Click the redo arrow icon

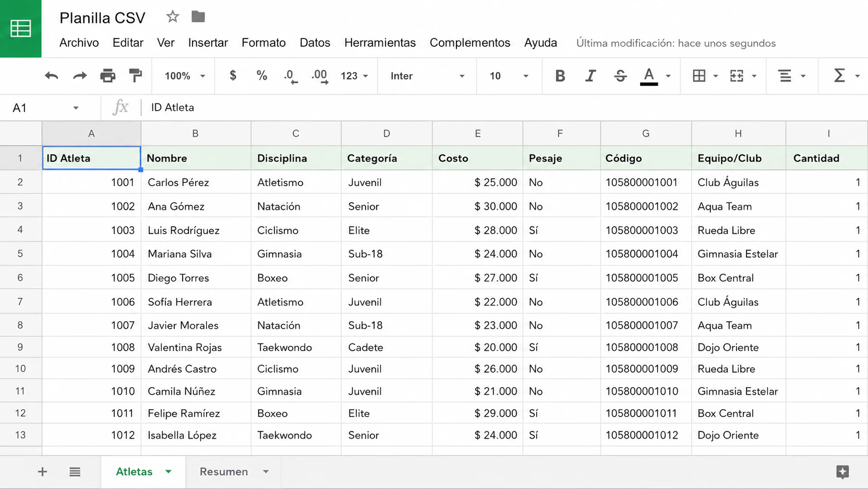(80, 76)
